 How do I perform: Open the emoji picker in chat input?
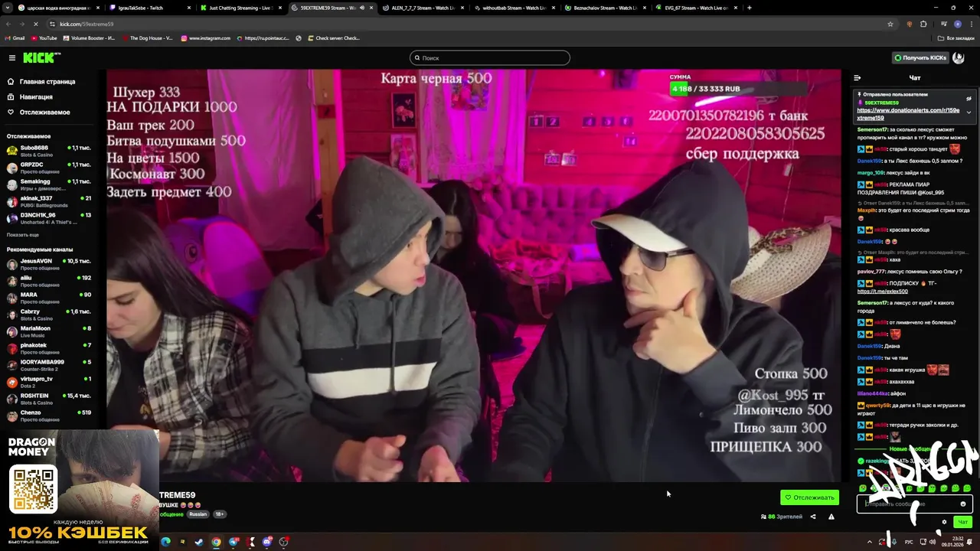point(963,504)
